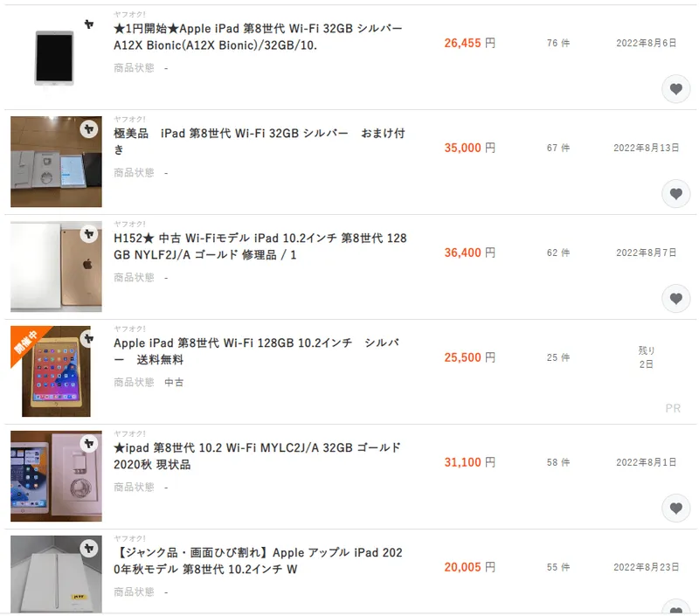Click thumbnail of iPad with charger box
The image size is (699, 616).
click(x=56, y=476)
